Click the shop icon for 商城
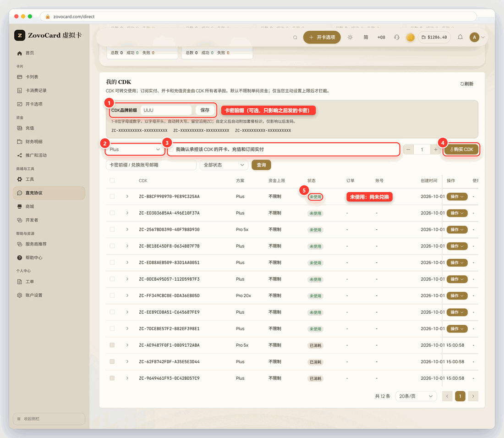Screen dimensions: 504x438 [20, 206]
